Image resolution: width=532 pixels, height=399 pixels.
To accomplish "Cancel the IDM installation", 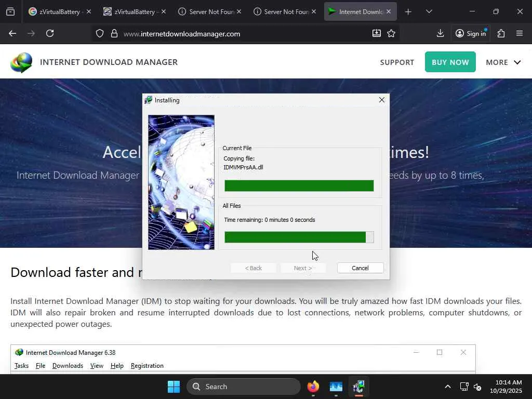I will click(x=361, y=268).
